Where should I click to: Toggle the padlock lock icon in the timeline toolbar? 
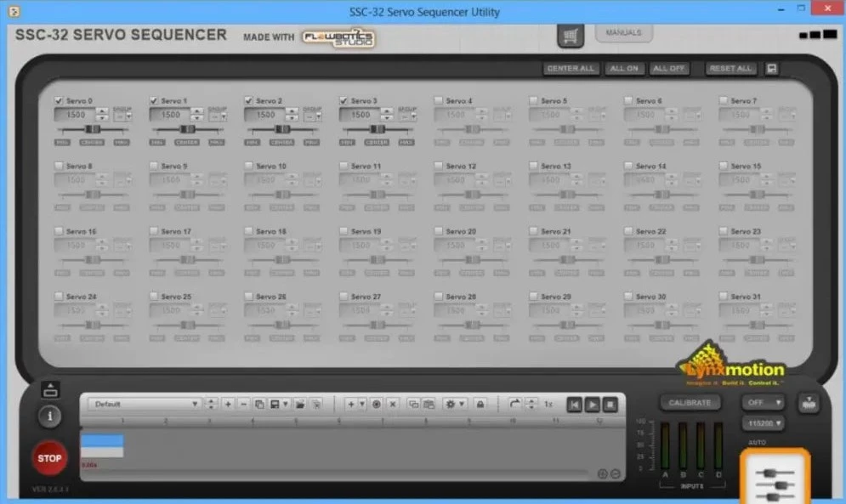[480, 405]
